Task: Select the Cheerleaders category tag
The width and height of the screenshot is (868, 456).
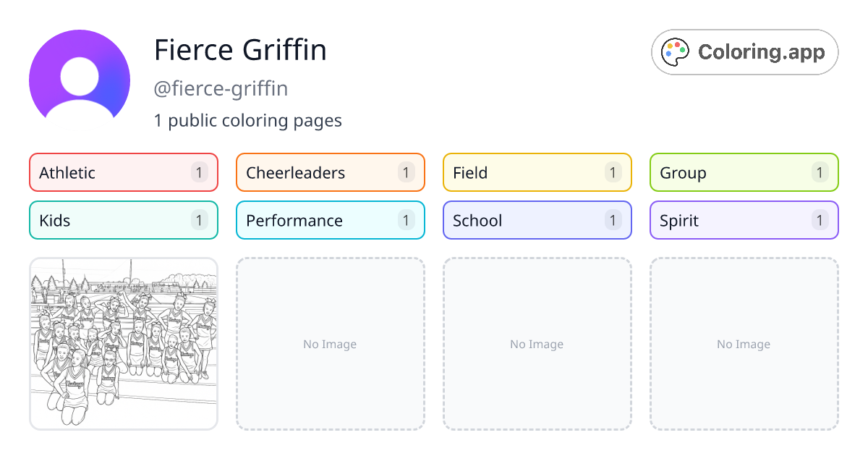Action: (330, 172)
